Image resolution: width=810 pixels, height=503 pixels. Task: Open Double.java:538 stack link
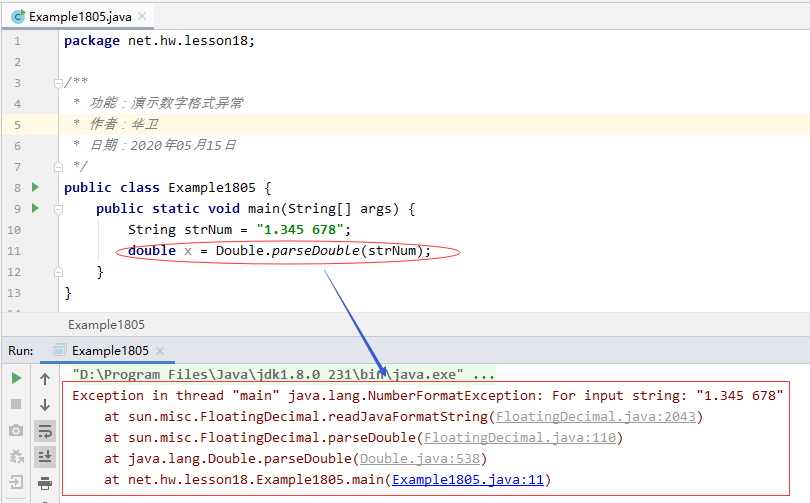click(x=419, y=459)
